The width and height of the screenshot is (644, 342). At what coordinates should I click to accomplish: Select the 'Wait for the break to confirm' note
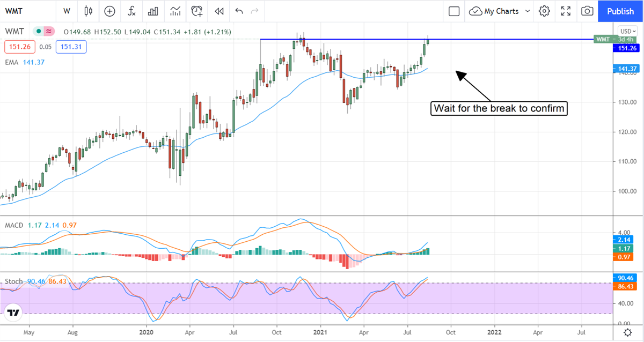click(x=499, y=108)
